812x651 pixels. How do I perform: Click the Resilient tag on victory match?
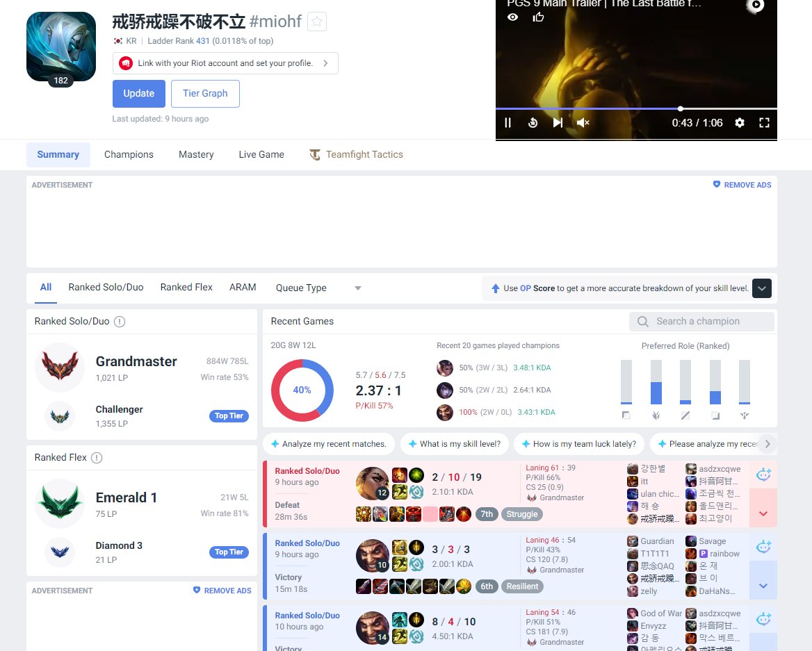coord(522,586)
